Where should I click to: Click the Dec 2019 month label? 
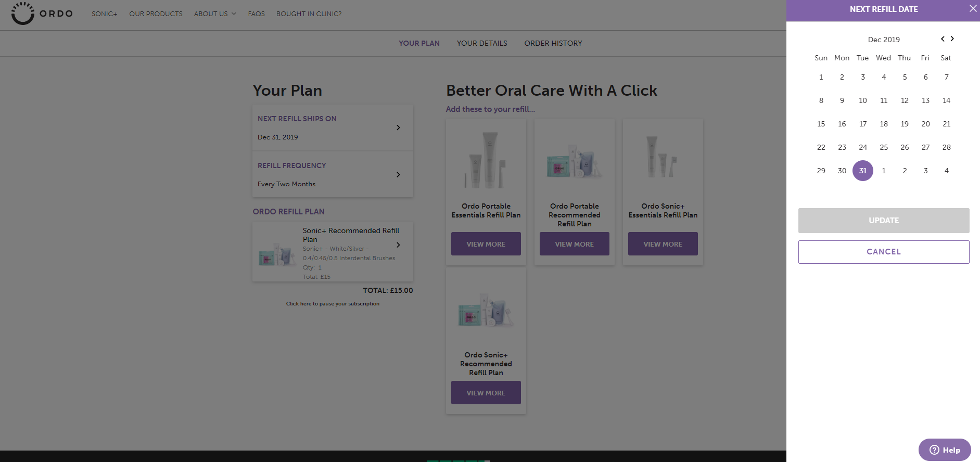point(884,40)
